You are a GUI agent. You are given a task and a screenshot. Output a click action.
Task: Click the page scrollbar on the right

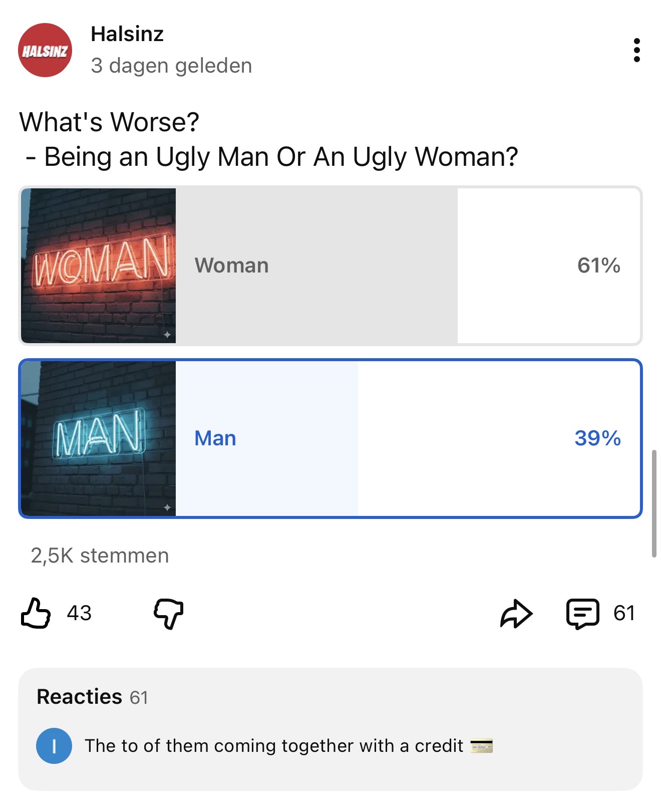(653, 503)
